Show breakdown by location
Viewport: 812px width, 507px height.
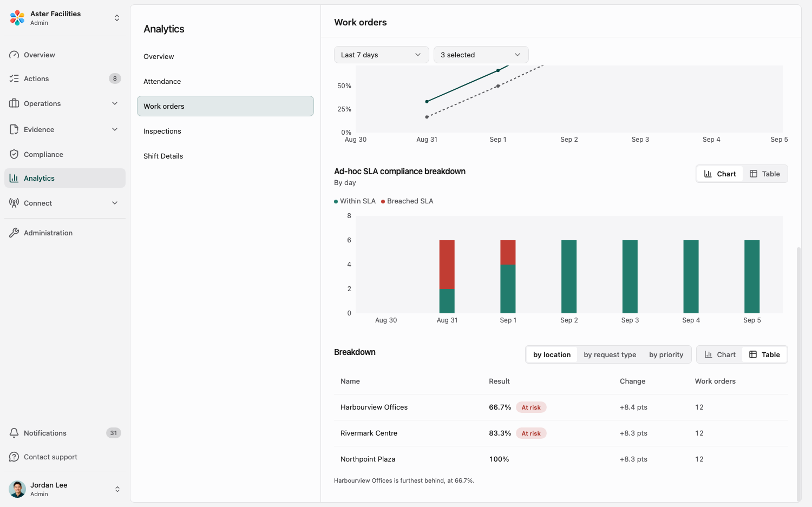[552, 354]
